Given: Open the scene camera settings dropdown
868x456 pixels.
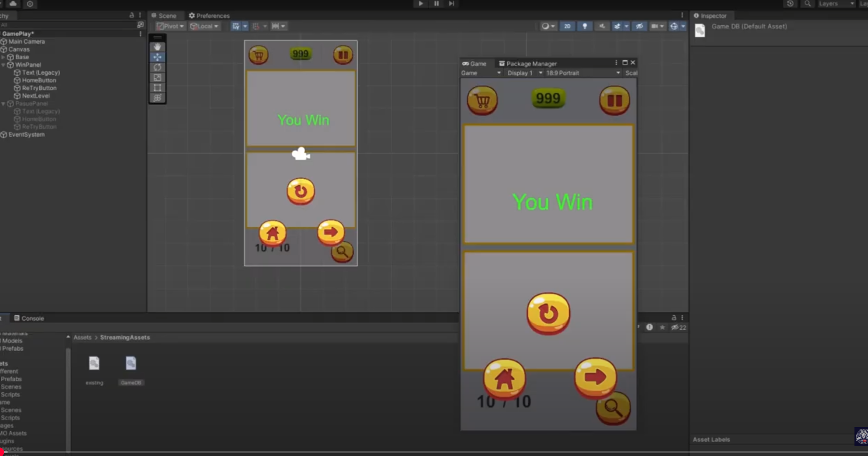Looking at the screenshot, I should tap(657, 26).
